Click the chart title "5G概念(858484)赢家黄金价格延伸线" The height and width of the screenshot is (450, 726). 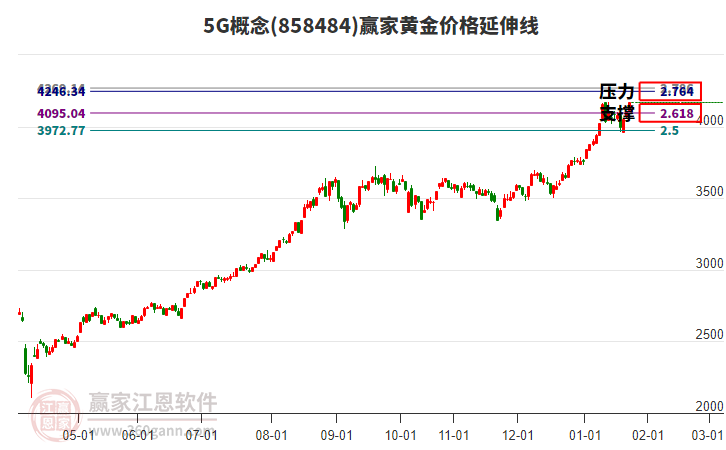371,26
